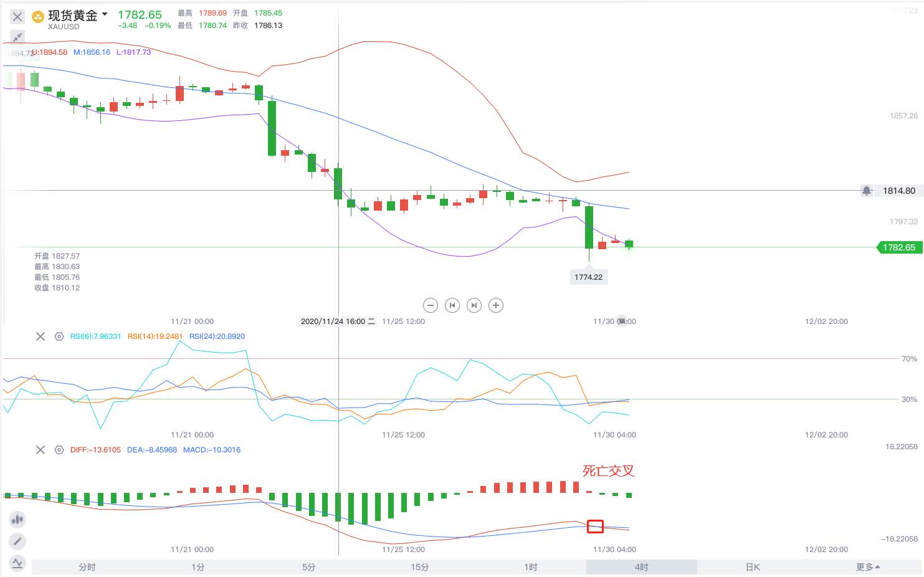The image size is (924, 577).
Task: Click the 1797.33 price axis label
Action: tap(903, 222)
